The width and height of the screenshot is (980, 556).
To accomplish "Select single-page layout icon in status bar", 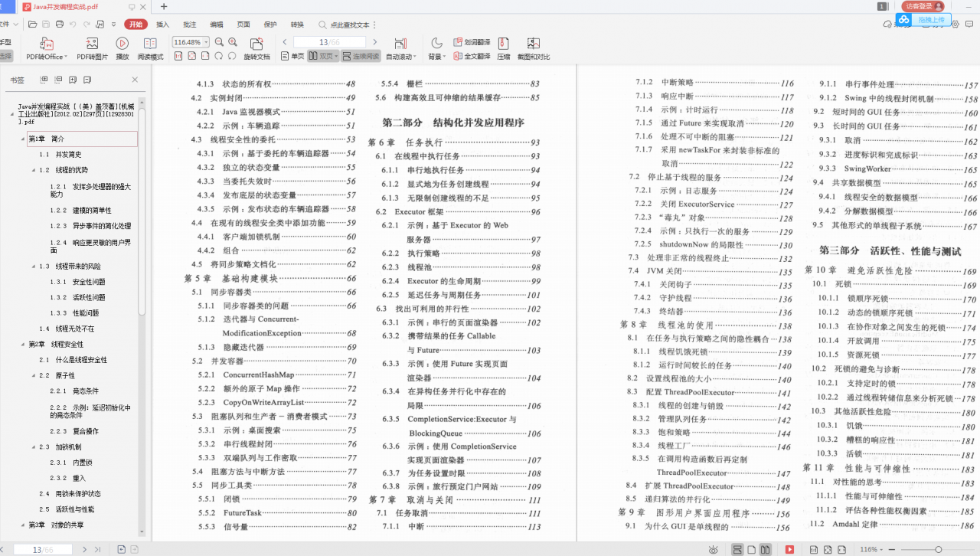I will pyautogui.click(x=751, y=549).
